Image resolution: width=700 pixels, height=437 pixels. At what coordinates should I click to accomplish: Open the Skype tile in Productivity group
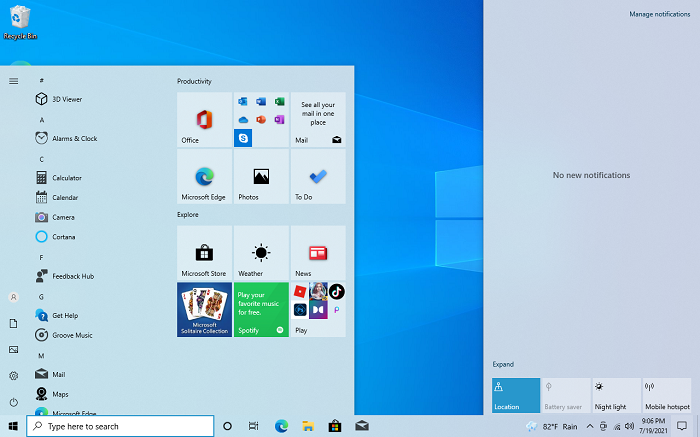click(x=243, y=138)
